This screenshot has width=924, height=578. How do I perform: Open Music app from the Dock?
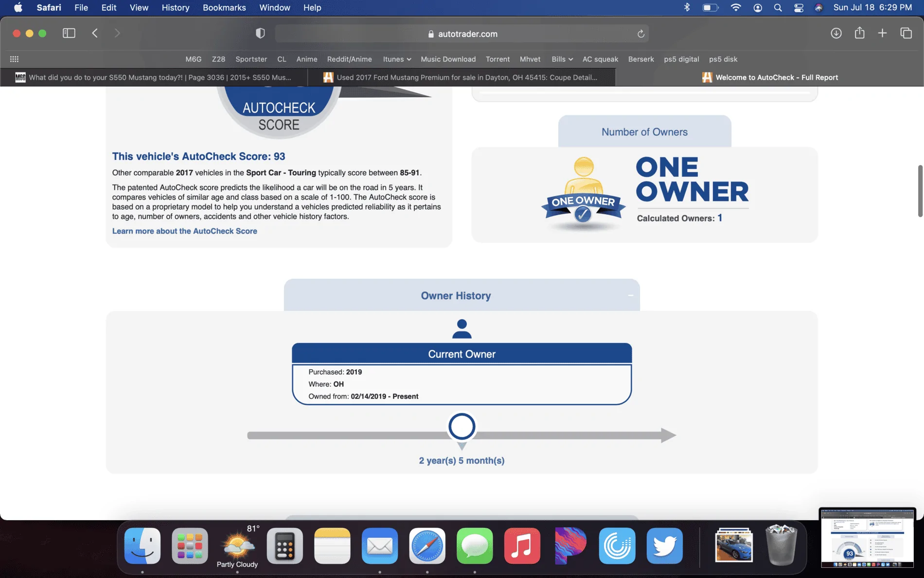(x=522, y=545)
